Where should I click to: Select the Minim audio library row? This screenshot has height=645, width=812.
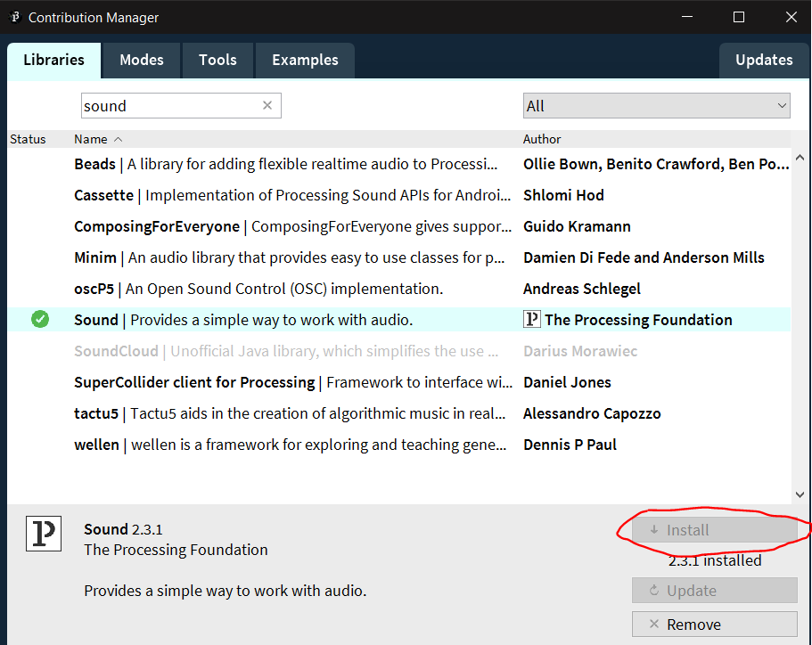coord(398,257)
